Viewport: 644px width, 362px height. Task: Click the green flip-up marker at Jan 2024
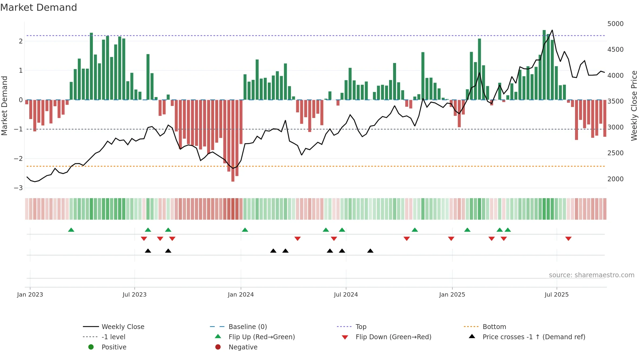(245, 230)
